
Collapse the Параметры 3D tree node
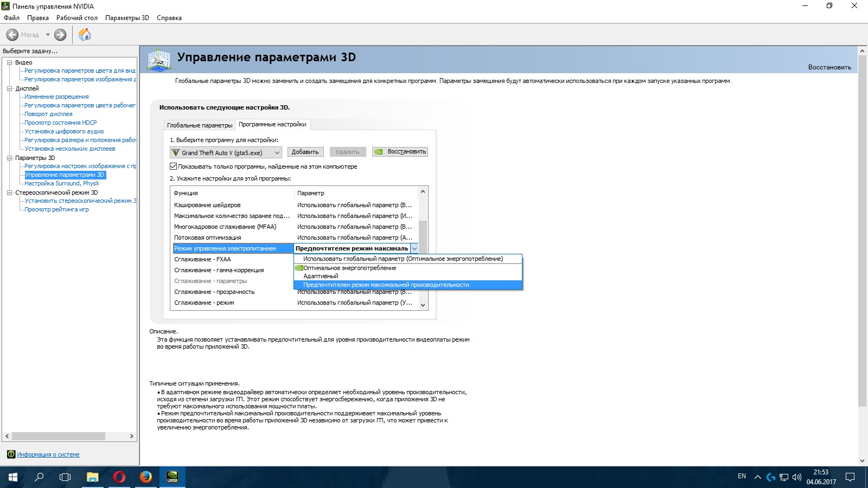coord(9,158)
